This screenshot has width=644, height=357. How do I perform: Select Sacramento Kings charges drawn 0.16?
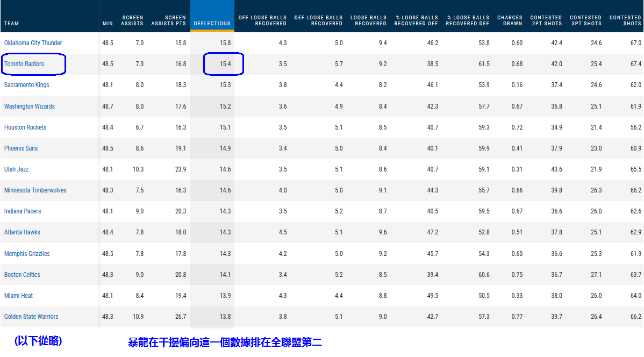click(517, 84)
